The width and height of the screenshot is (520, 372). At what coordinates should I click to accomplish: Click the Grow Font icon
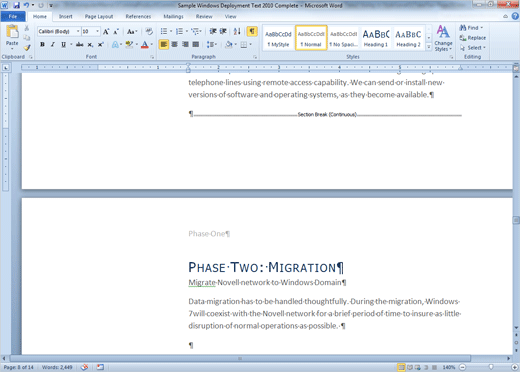point(106,32)
